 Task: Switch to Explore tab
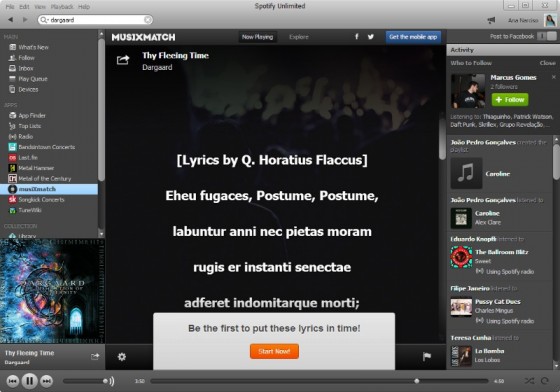point(299,37)
